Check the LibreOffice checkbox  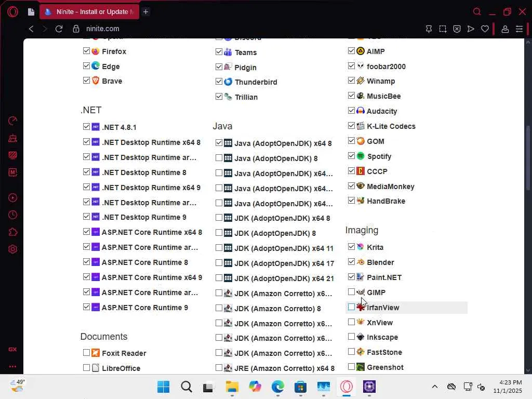click(86, 367)
